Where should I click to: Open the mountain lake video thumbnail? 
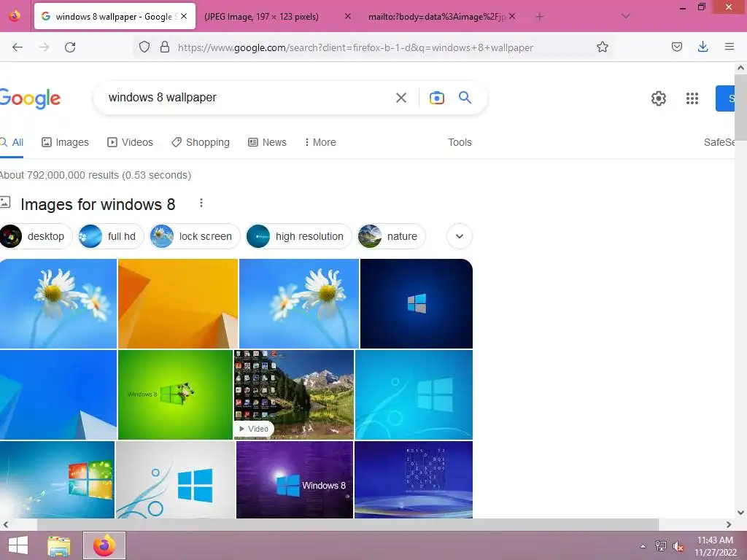tap(294, 394)
